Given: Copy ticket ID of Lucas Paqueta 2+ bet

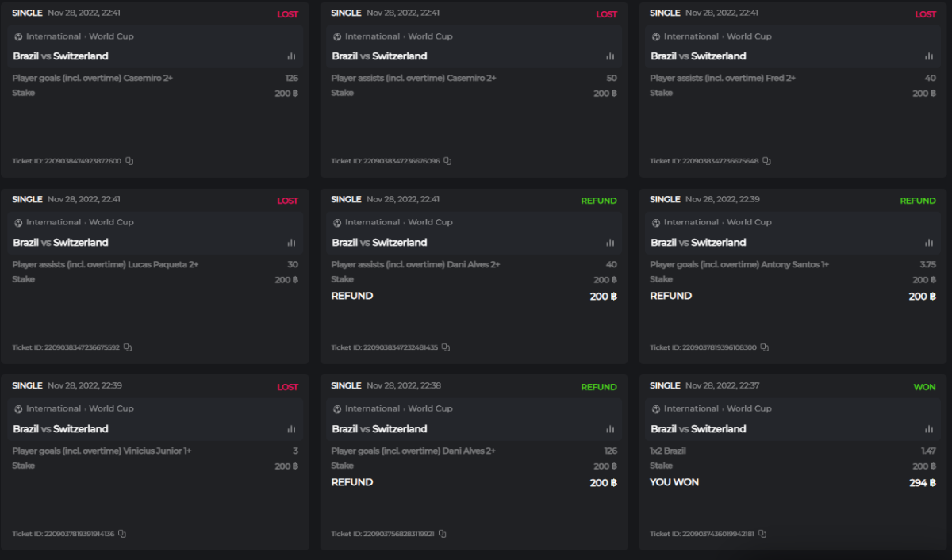Looking at the screenshot, I should pos(128,347).
